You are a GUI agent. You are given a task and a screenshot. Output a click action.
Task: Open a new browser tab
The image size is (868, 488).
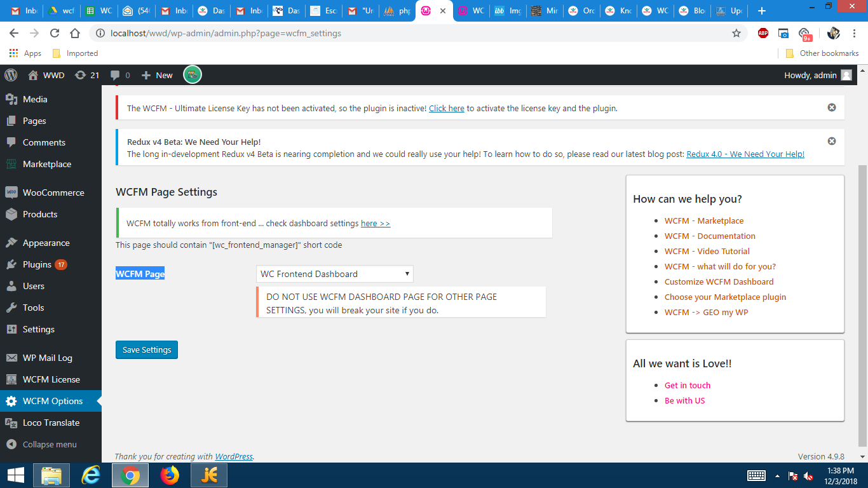coord(762,11)
